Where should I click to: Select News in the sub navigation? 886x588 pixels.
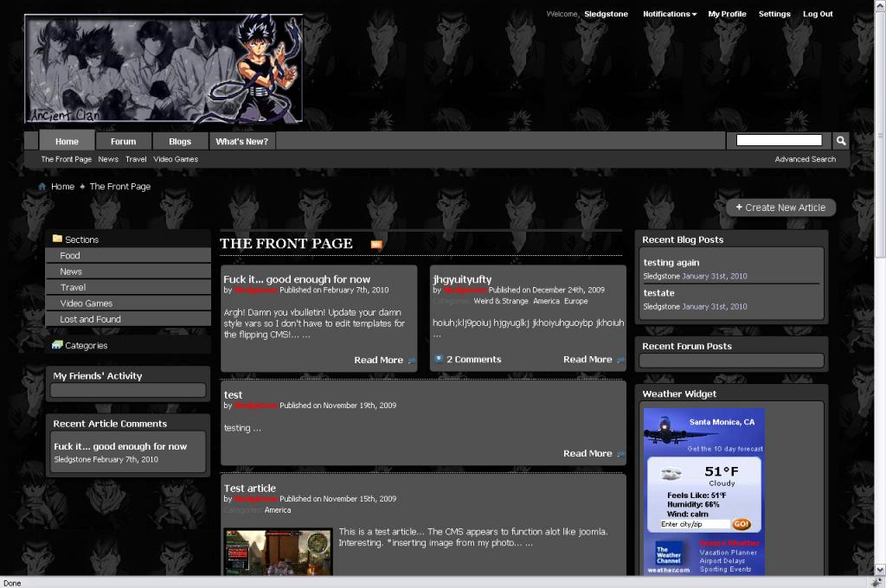point(108,159)
